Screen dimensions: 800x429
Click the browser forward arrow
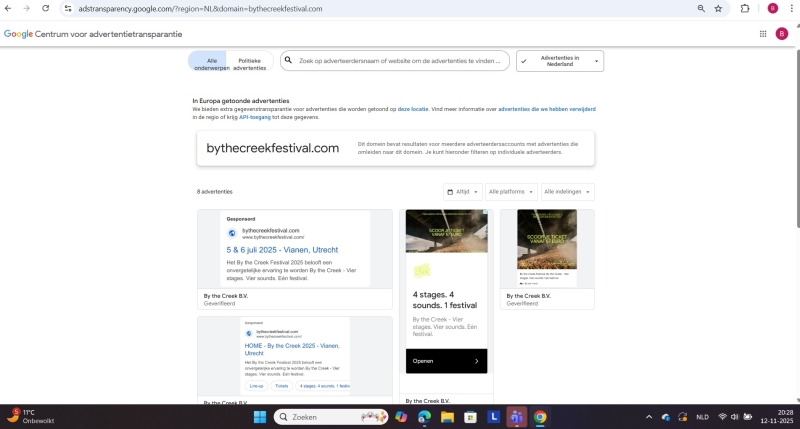(x=27, y=8)
